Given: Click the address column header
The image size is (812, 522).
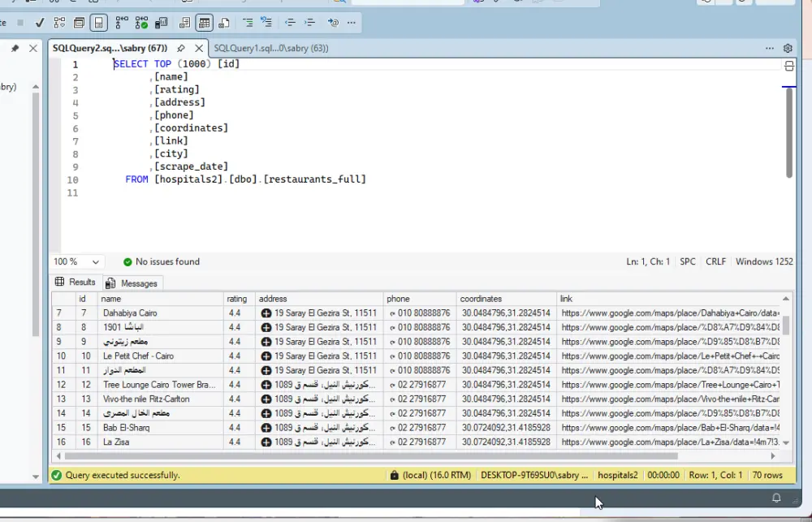Looking at the screenshot, I should tap(319, 299).
